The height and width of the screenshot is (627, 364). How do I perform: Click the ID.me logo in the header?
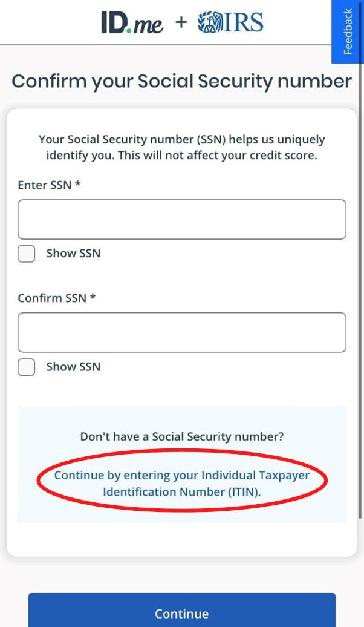[x=132, y=22]
